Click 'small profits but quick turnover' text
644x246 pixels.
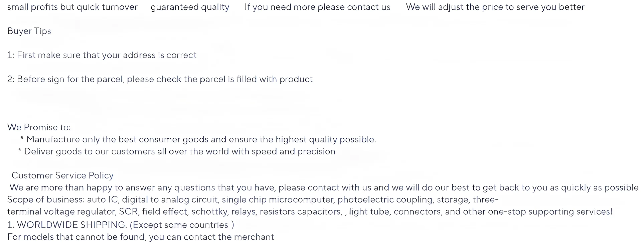click(x=72, y=7)
